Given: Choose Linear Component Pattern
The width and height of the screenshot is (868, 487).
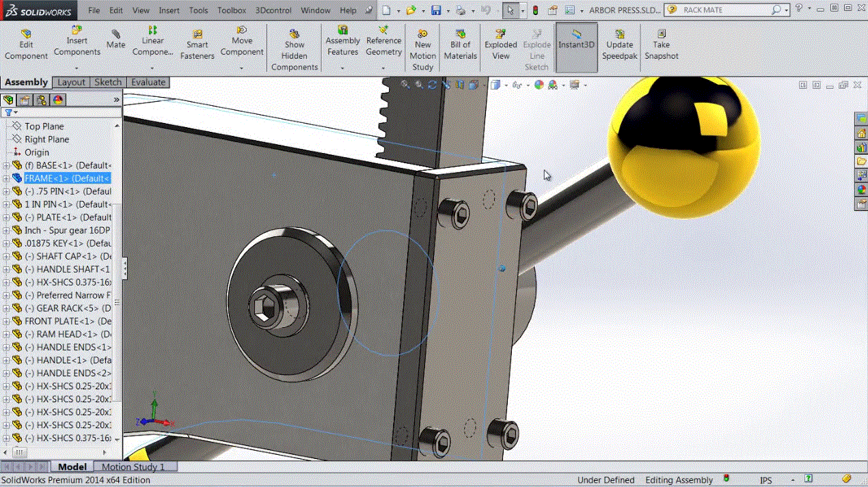Looking at the screenshot, I should click(x=152, y=41).
